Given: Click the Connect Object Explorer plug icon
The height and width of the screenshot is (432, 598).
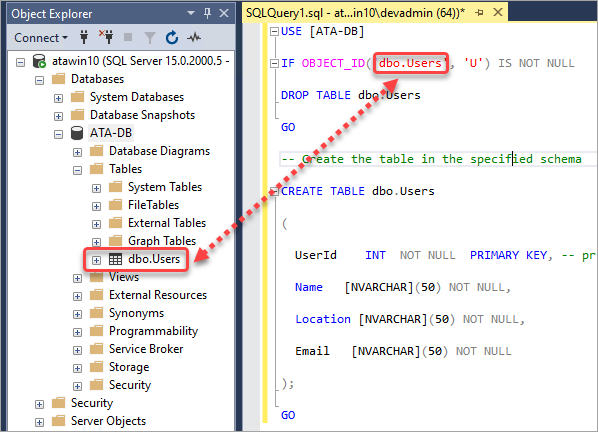Looking at the screenshot, I should [x=84, y=37].
